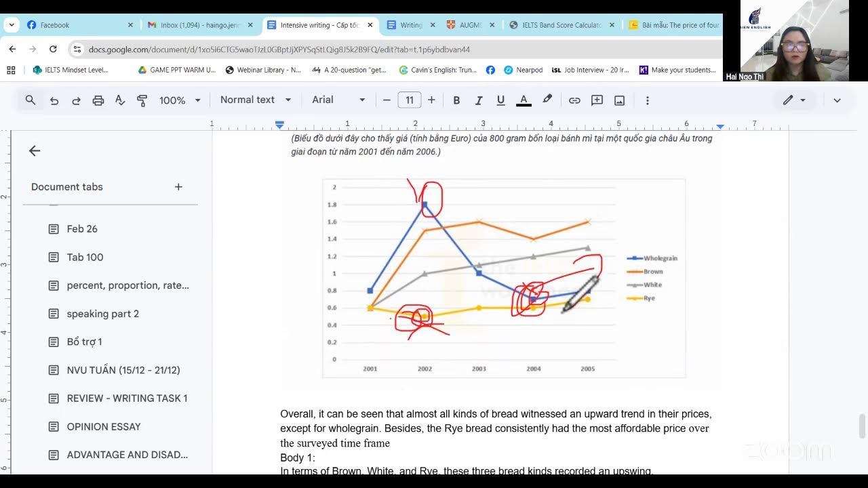Go back in the browser
868x488 pixels.
(x=12, y=49)
